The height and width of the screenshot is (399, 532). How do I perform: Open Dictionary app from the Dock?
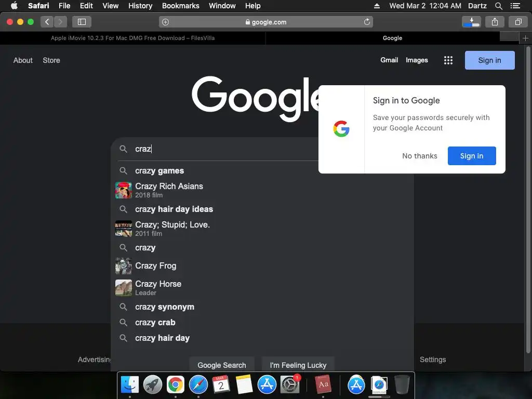tap(323, 384)
